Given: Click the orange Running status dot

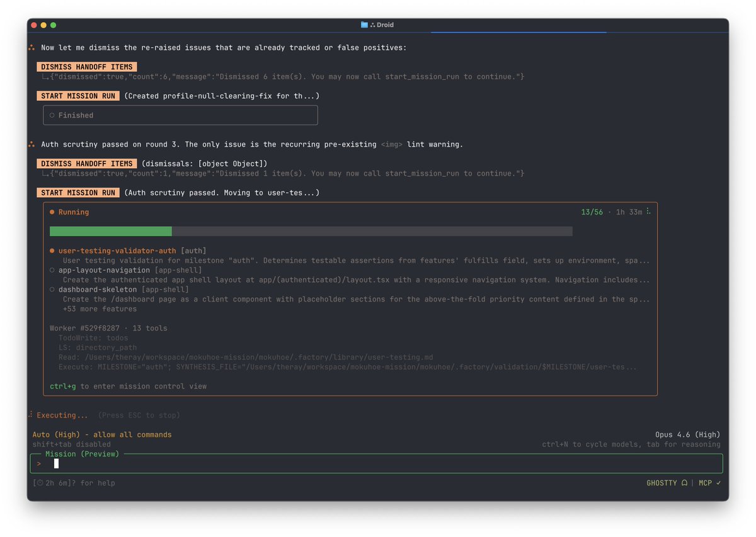Looking at the screenshot, I should pyautogui.click(x=52, y=212).
